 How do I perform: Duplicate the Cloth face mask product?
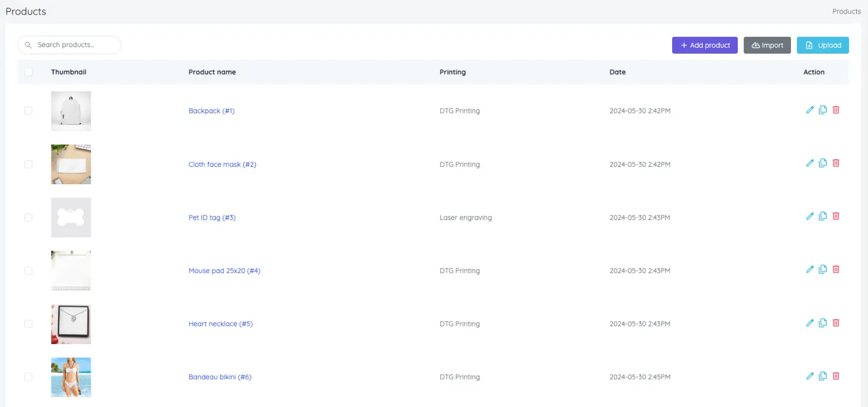pos(823,163)
